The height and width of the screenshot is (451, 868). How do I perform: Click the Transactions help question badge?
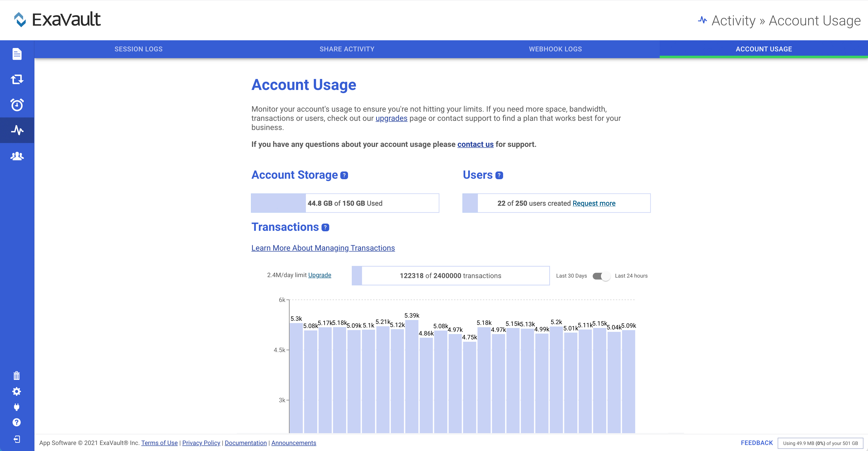pyautogui.click(x=325, y=227)
